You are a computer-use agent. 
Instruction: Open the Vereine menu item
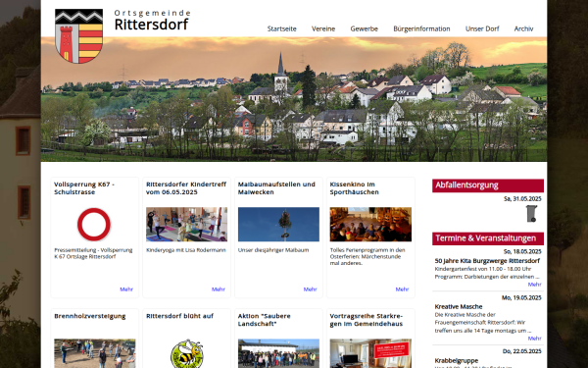[x=323, y=28]
